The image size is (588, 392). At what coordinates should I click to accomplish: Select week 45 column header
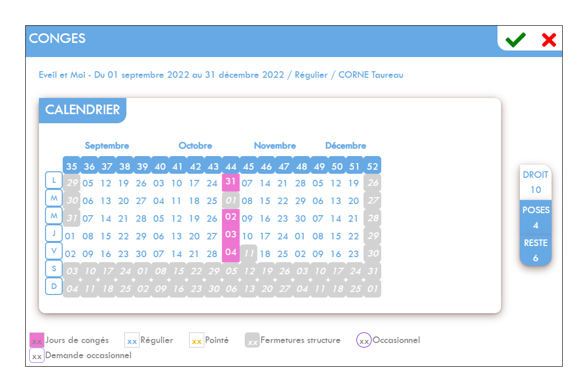249,166
